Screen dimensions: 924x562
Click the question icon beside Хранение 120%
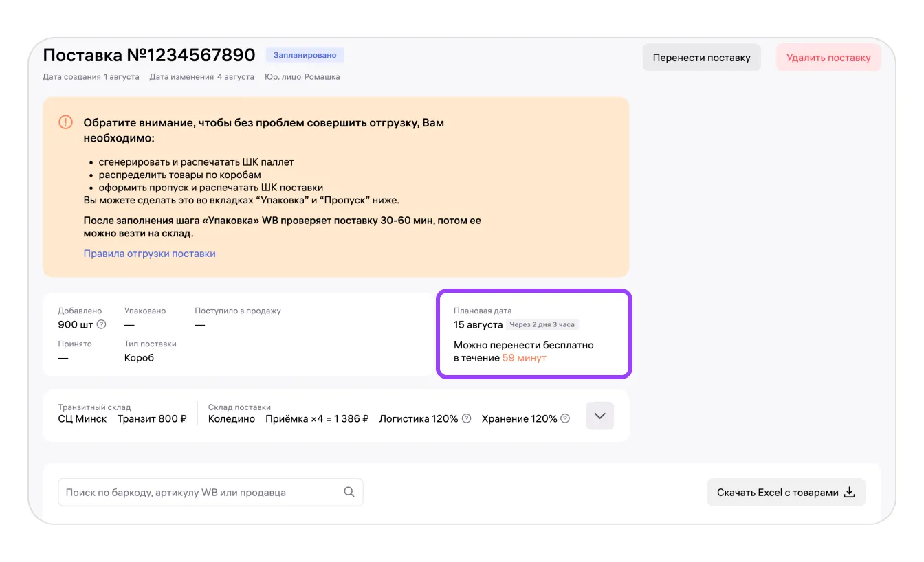click(565, 418)
